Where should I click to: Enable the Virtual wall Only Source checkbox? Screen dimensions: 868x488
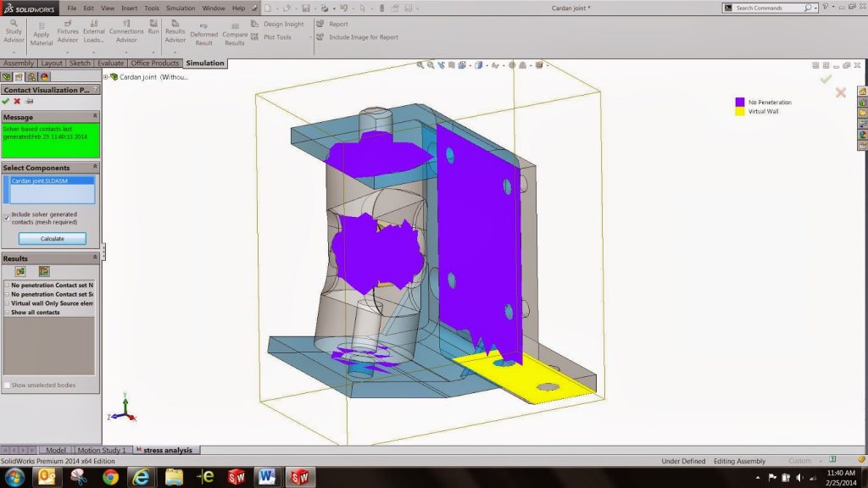7,303
